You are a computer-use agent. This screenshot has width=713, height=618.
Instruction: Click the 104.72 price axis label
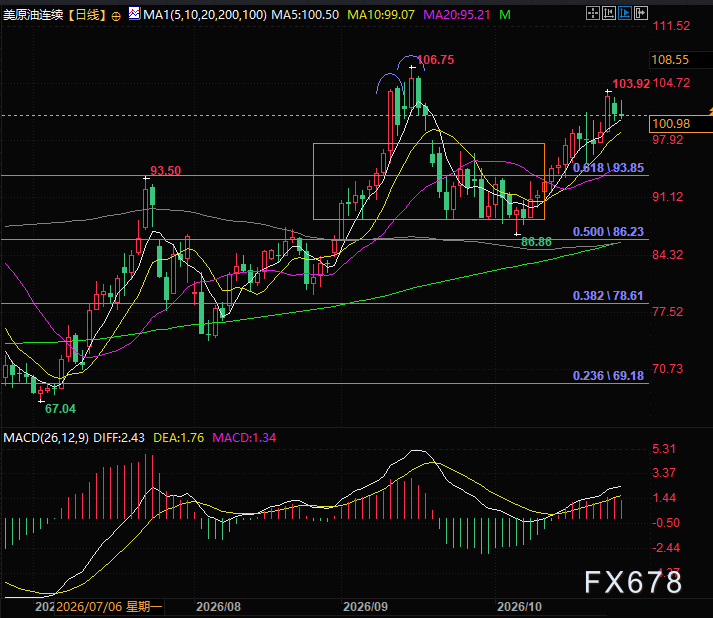pyautogui.click(x=671, y=83)
